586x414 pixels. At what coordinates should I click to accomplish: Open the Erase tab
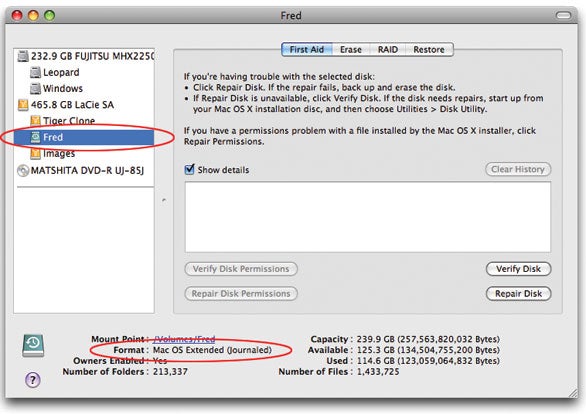[351, 49]
